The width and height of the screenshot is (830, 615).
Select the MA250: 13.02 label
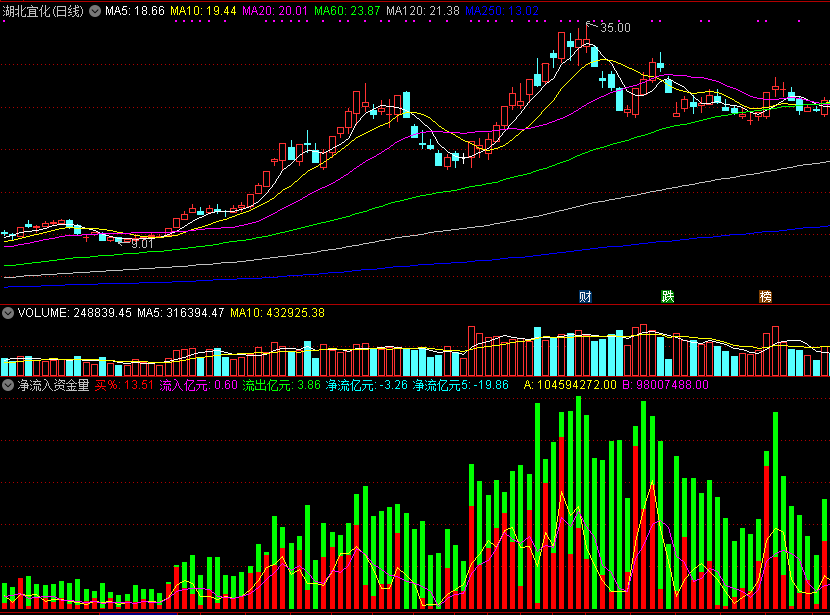click(502, 11)
